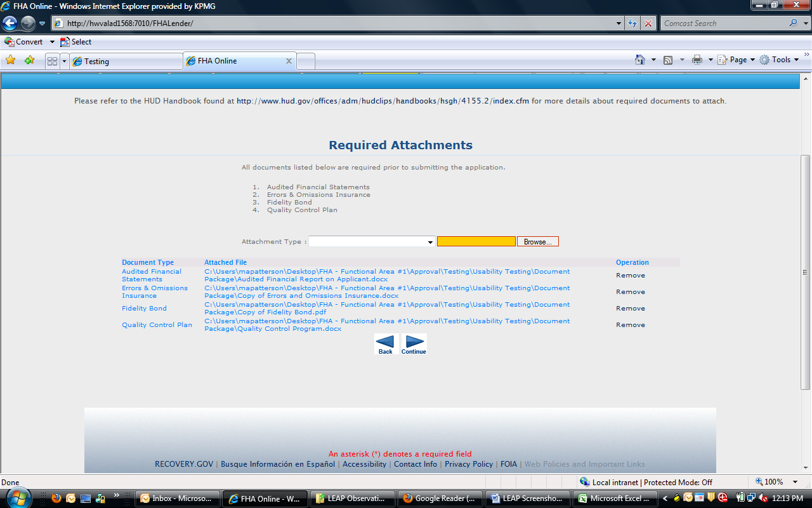Click the browser Forward arrow button
Image resolution: width=812 pixels, height=508 pixels.
point(28,23)
